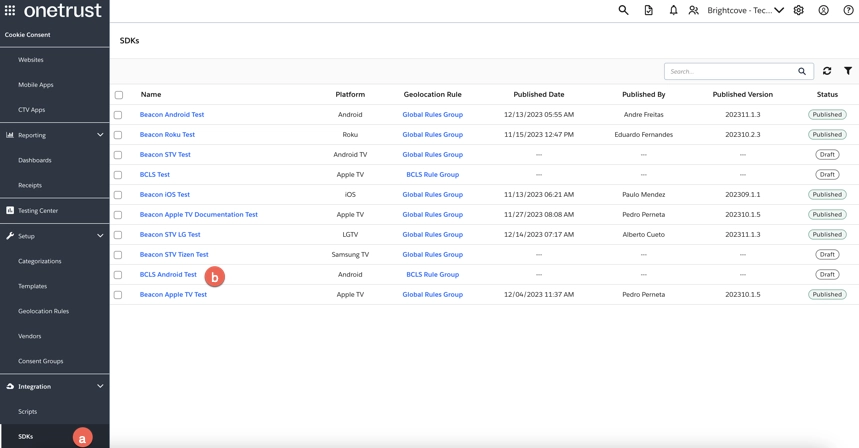This screenshot has height=448, width=859.
Task: Check the Beacon STV Test row checkbox
Action: pyautogui.click(x=118, y=155)
